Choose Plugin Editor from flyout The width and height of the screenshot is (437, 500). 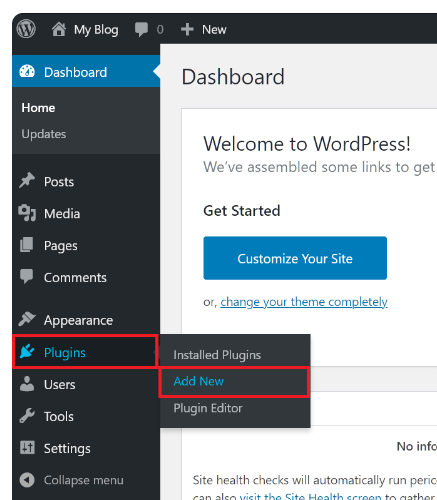208,408
